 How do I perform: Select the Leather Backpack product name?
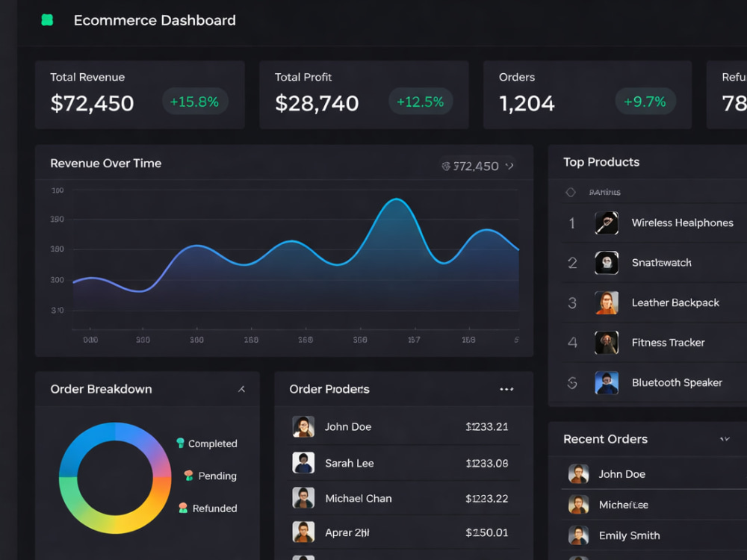pyautogui.click(x=675, y=303)
